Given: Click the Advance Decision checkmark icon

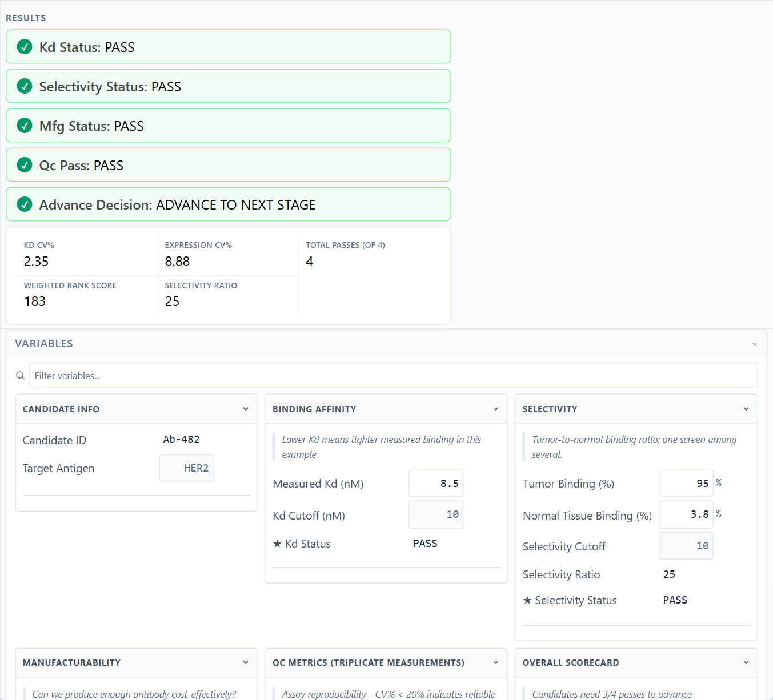Looking at the screenshot, I should pyautogui.click(x=25, y=204).
